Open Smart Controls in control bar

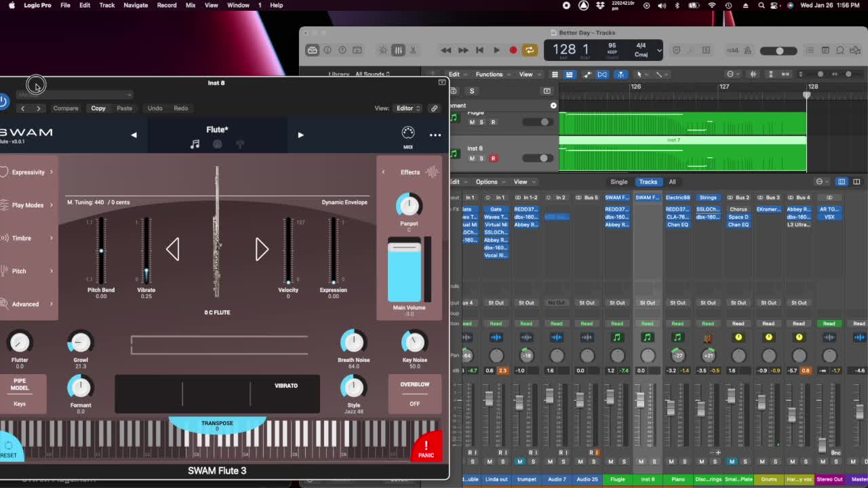point(383,50)
